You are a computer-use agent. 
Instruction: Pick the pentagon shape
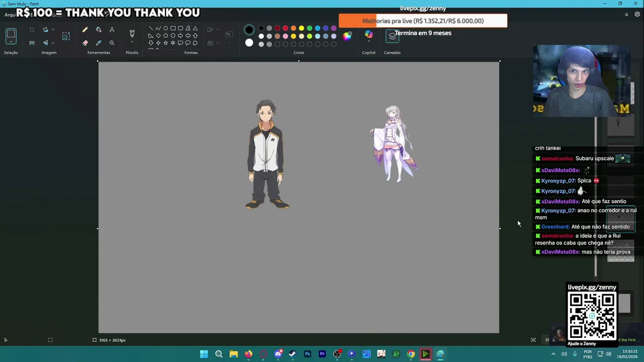[x=166, y=36]
